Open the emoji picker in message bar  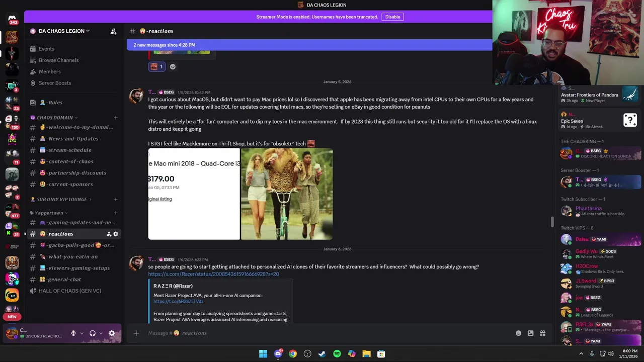coord(518,333)
